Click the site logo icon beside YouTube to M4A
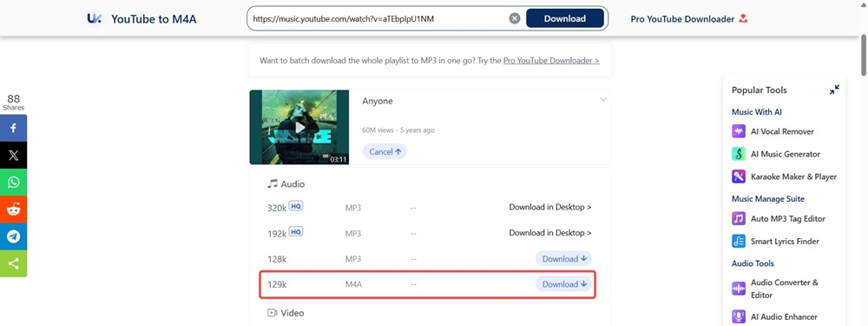The image size is (868, 326). click(x=95, y=18)
